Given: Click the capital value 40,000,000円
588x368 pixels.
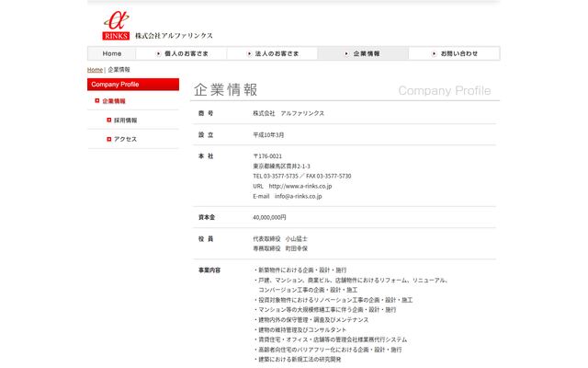Looking at the screenshot, I should tap(269, 217).
